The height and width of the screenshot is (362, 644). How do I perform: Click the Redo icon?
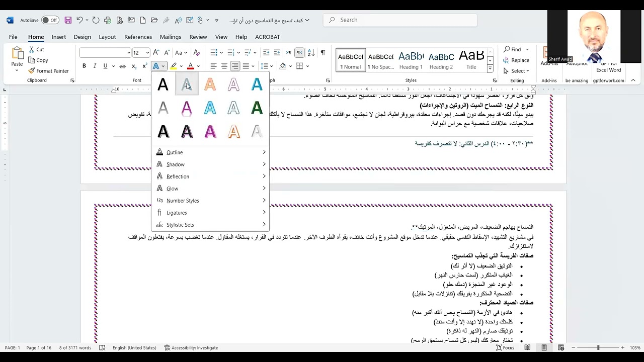[x=96, y=20]
